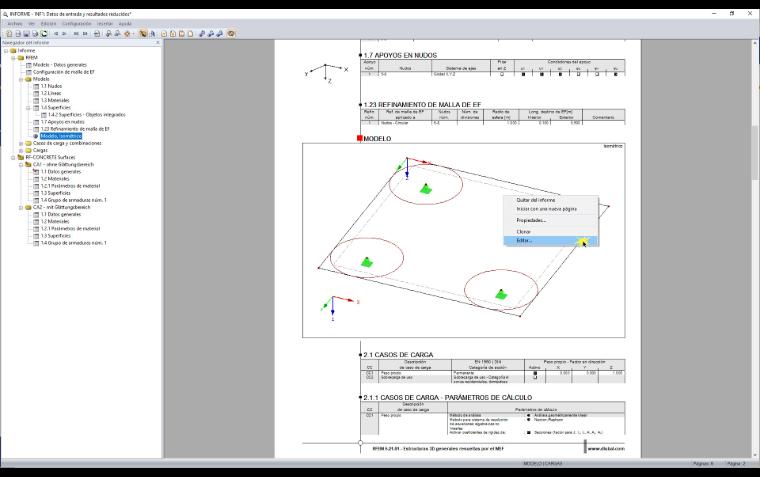Click the orange star settings icon in toolbar
Screen dimensions: 760x477
pyautogui.click(x=127, y=33)
